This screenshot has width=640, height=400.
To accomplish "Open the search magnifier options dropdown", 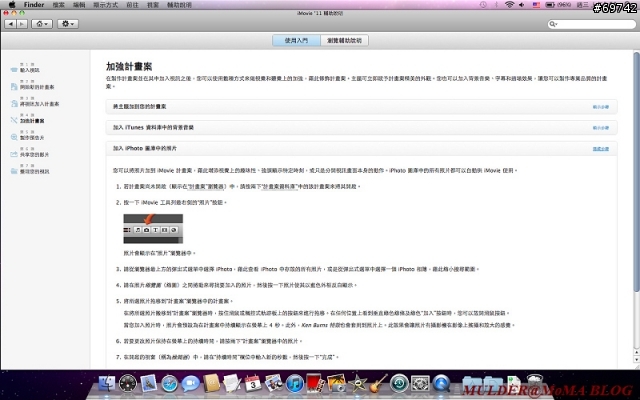I will click(x=553, y=24).
